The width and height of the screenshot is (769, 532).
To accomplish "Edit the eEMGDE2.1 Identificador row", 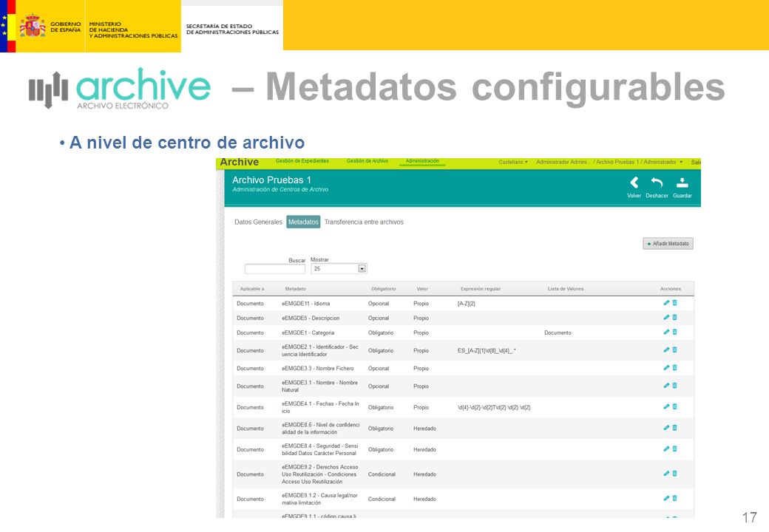I will (666, 349).
